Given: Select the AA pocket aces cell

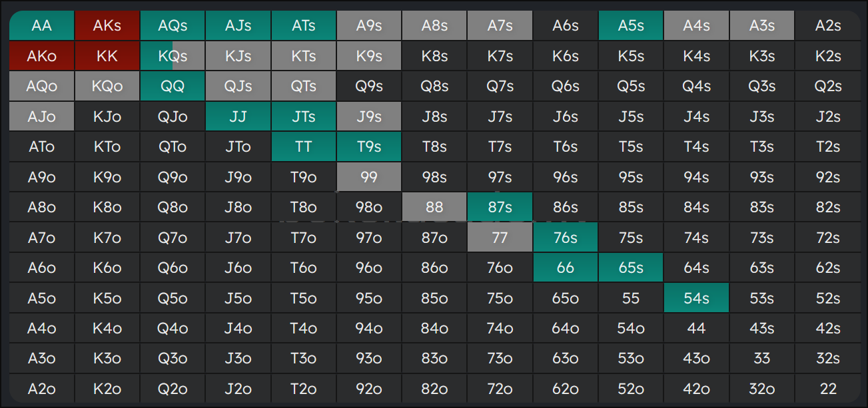Looking at the screenshot, I should [x=41, y=26].
